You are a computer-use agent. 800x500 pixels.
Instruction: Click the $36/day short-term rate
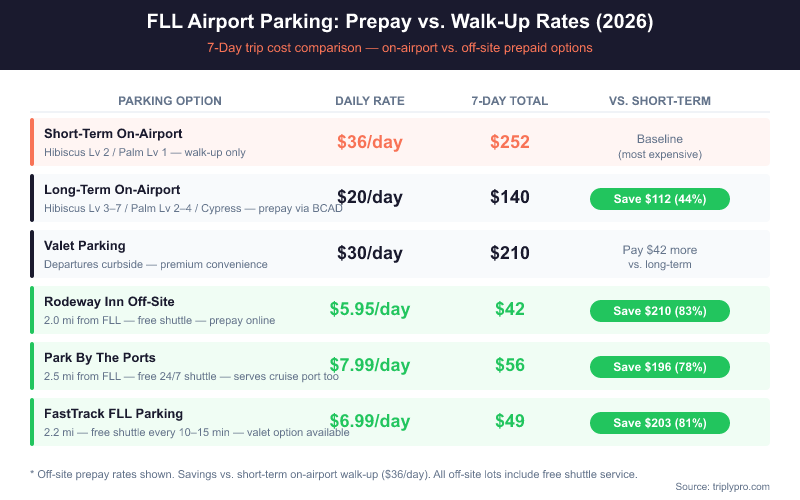(370, 142)
